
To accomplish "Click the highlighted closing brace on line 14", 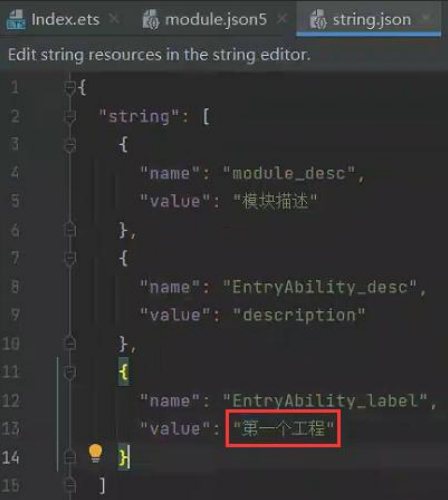I will 124,457.
